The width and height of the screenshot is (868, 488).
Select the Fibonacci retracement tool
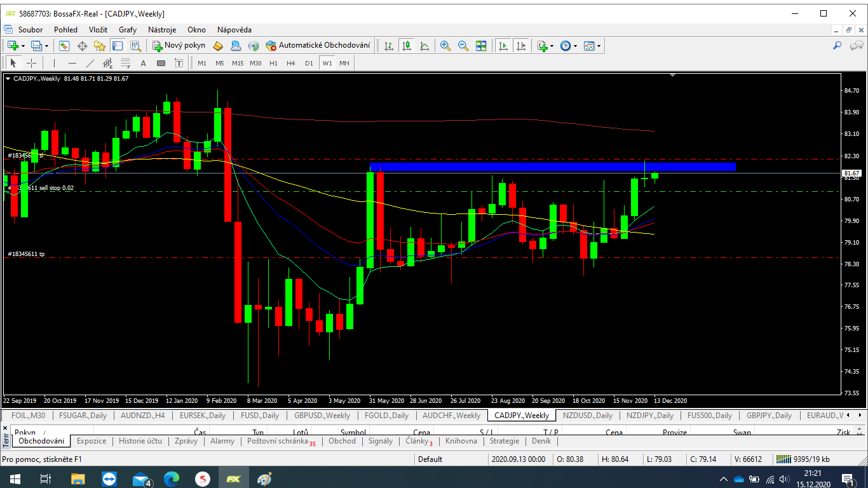tap(126, 63)
